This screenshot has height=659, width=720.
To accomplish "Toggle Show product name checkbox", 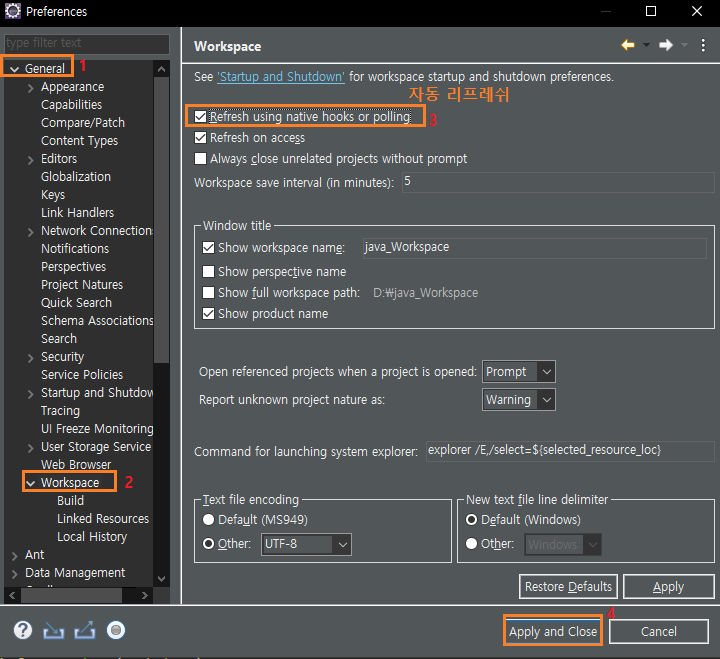I will pos(208,314).
